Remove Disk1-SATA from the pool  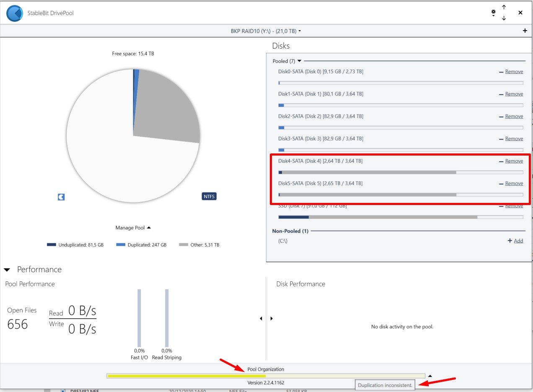pos(514,94)
